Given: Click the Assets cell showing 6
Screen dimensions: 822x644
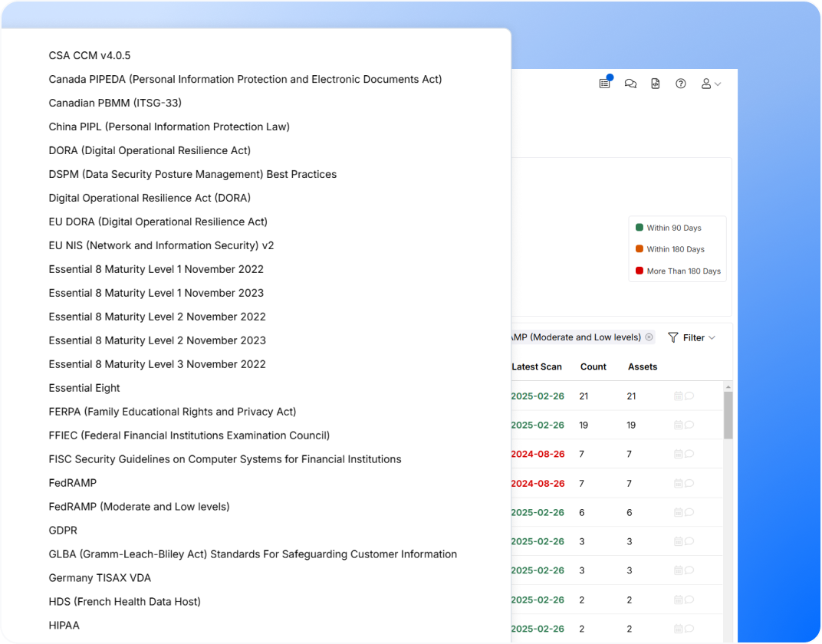Looking at the screenshot, I should coord(629,512).
